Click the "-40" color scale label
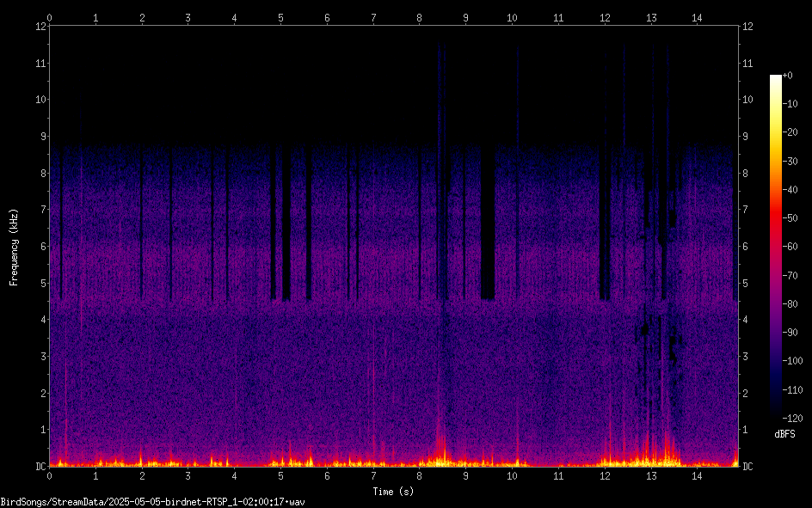 click(x=790, y=190)
